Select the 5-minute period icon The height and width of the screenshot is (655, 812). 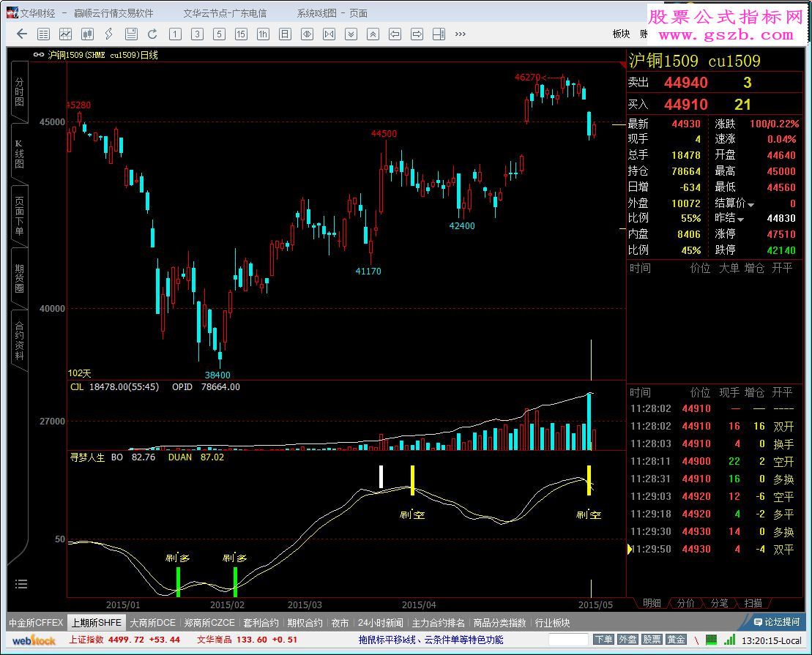click(219, 34)
